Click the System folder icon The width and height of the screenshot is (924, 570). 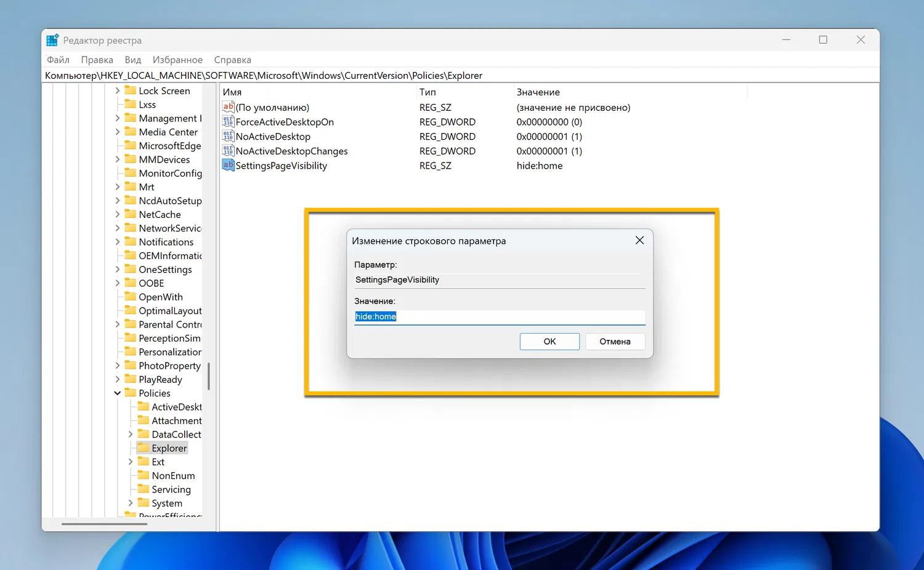tap(143, 503)
